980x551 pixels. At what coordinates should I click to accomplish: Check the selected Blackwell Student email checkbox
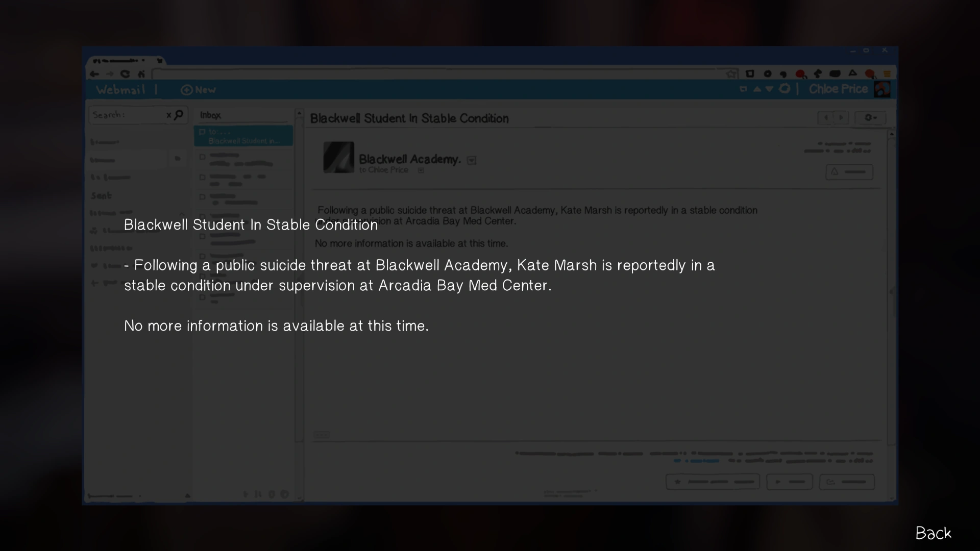click(202, 132)
